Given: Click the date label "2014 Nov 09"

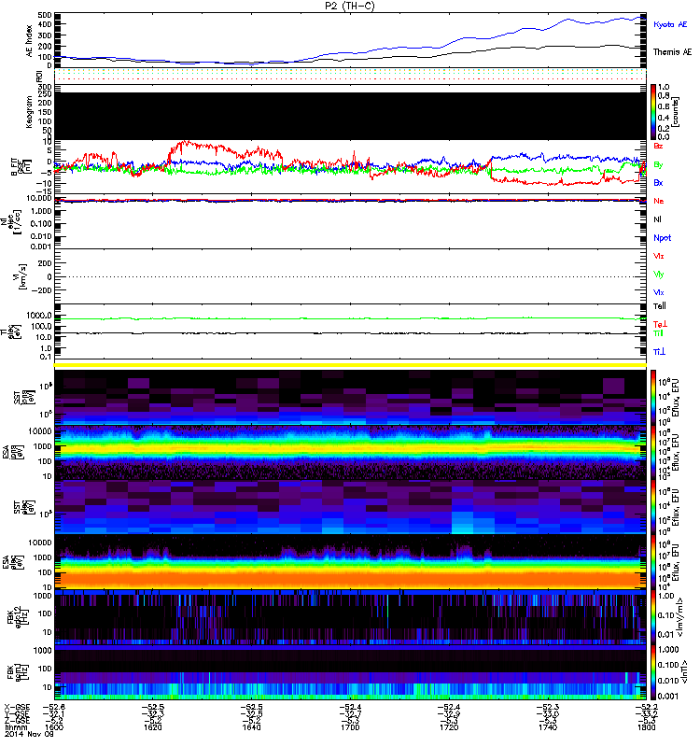Looking at the screenshot, I should click(29, 734).
